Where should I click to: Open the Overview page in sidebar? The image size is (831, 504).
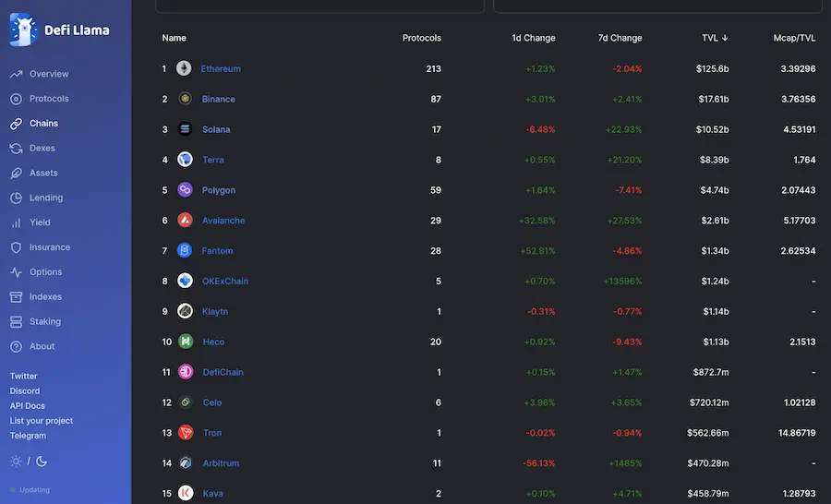coord(49,74)
